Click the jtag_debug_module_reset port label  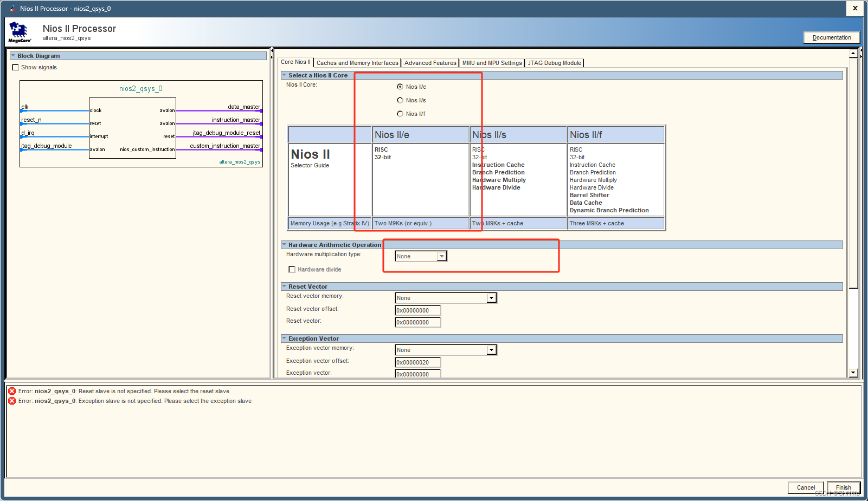point(227,133)
